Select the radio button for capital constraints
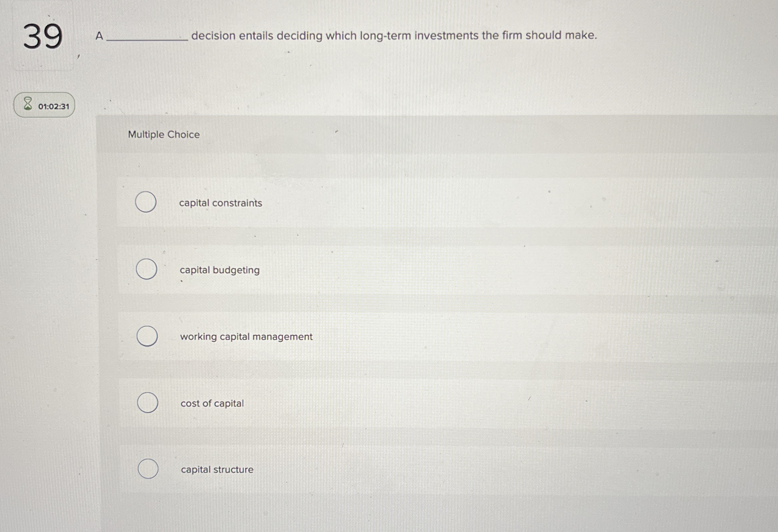The height and width of the screenshot is (532, 778). 145,202
